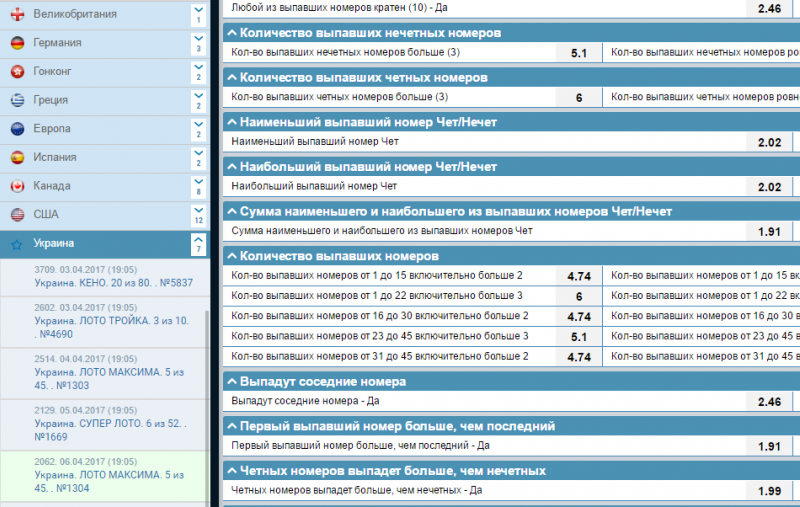Expand the Греция lottery list

click(198, 100)
